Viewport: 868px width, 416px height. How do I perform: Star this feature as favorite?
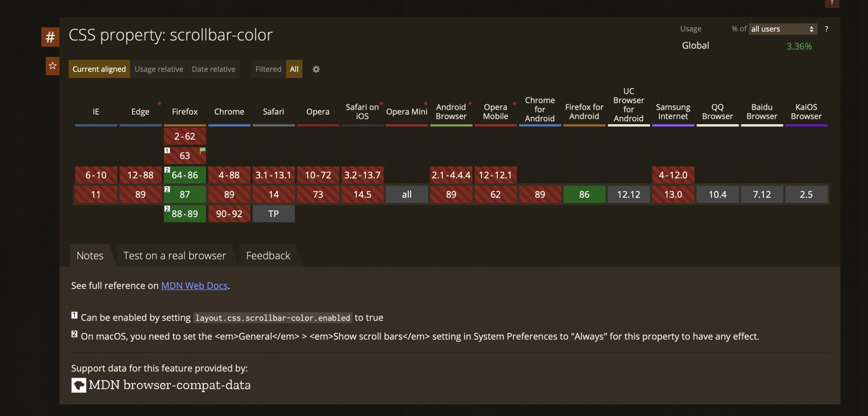coord(53,66)
